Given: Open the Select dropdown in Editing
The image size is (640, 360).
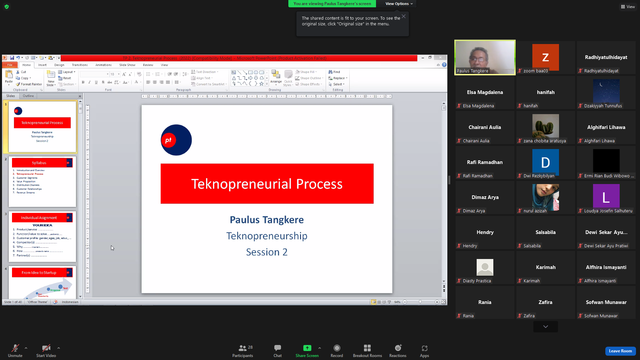Looking at the screenshot, I should click(337, 84).
